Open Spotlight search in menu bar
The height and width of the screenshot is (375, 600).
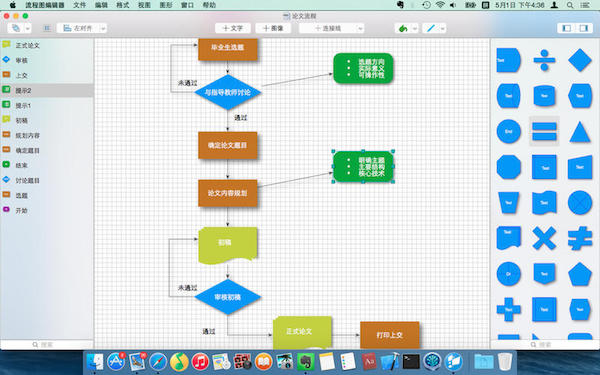pyautogui.click(x=570, y=5)
